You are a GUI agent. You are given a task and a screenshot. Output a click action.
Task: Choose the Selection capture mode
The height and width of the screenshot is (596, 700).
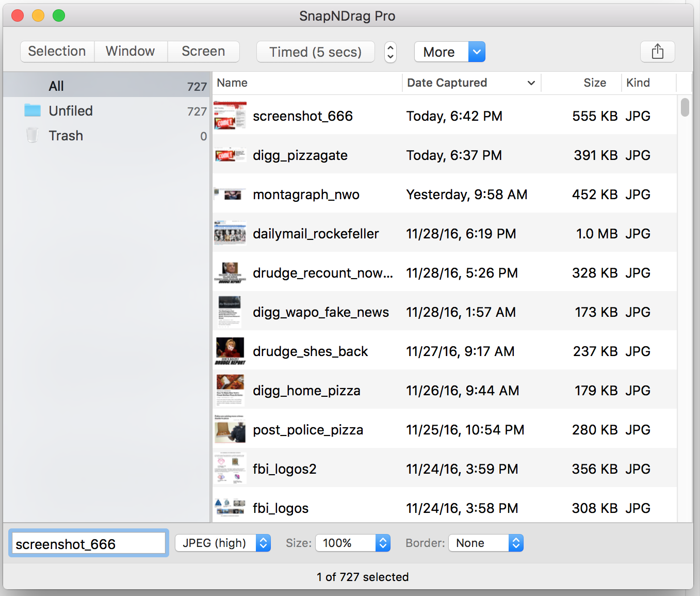(57, 52)
